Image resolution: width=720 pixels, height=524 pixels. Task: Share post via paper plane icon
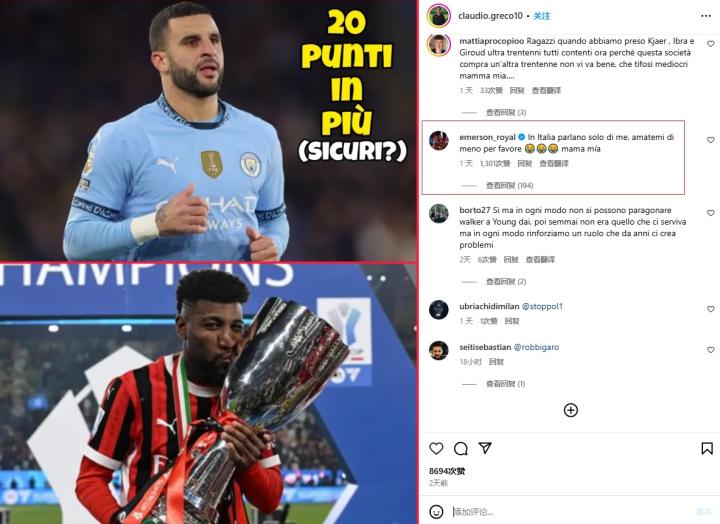tap(485, 448)
